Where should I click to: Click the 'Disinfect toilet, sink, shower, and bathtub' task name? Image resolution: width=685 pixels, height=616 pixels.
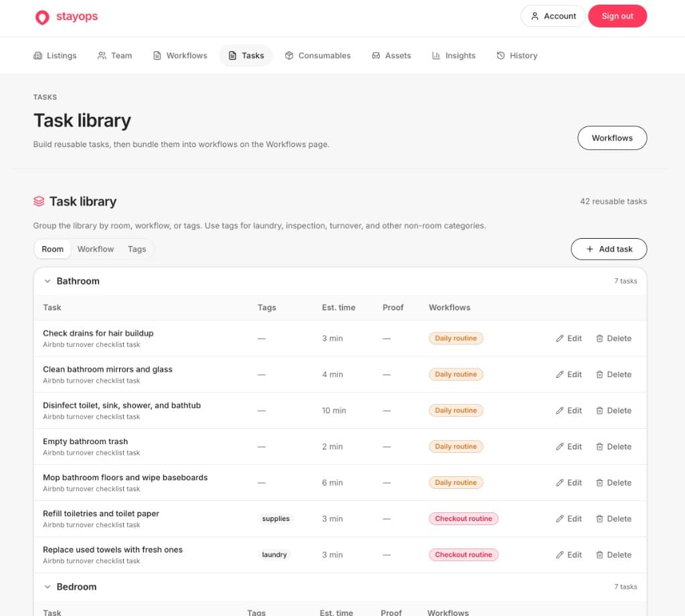tap(122, 405)
